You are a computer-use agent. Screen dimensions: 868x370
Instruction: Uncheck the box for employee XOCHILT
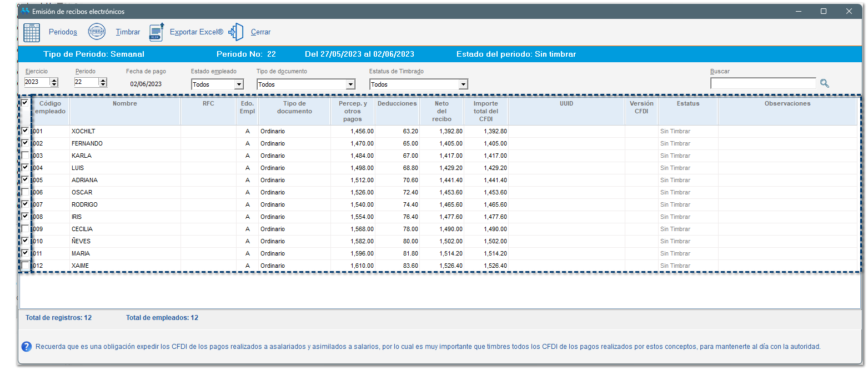[x=25, y=131]
